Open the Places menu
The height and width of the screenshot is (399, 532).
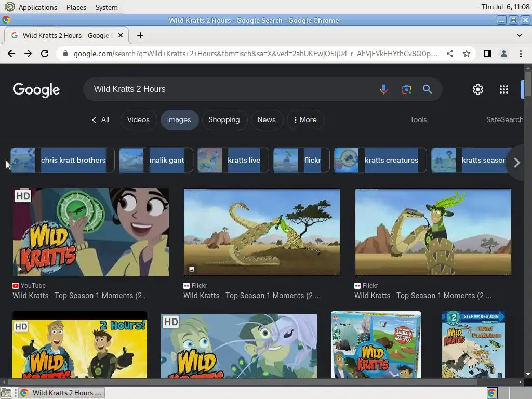coord(76,7)
